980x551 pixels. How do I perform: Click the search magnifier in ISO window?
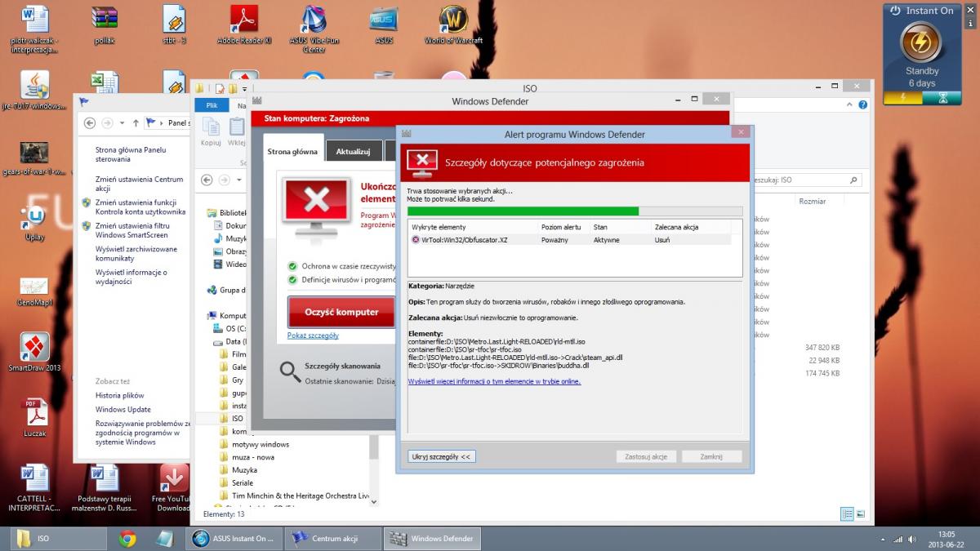[x=855, y=180]
